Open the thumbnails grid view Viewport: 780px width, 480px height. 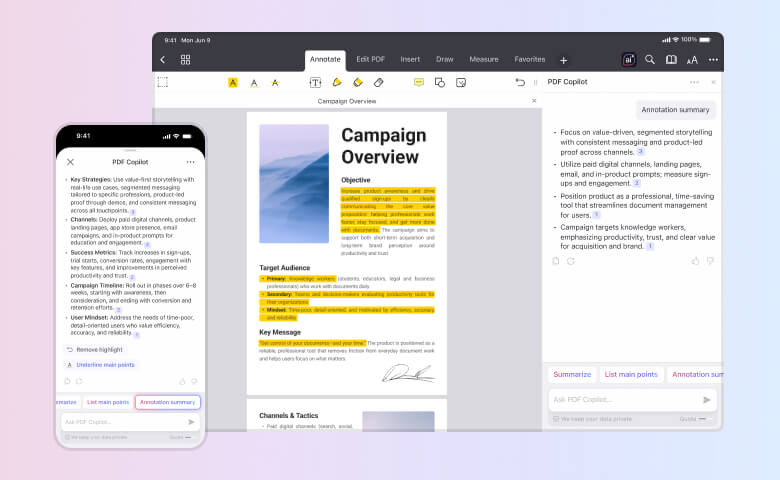tap(186, 60)
